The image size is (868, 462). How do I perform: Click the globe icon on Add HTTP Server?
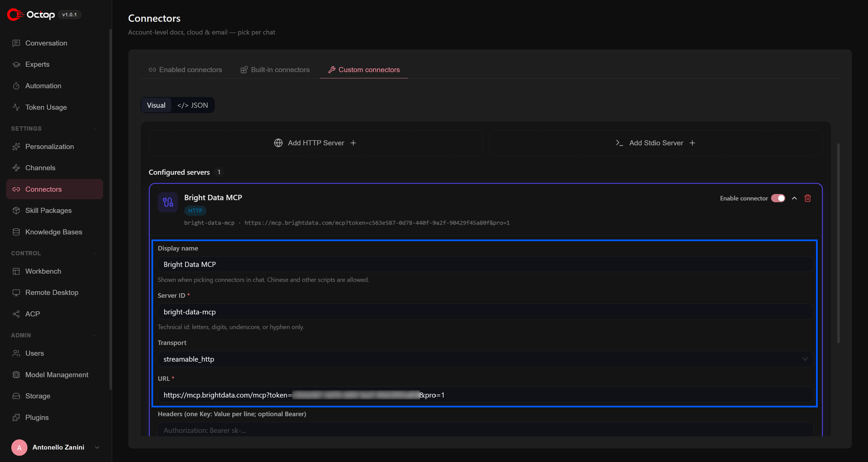(x=278, y=143)
